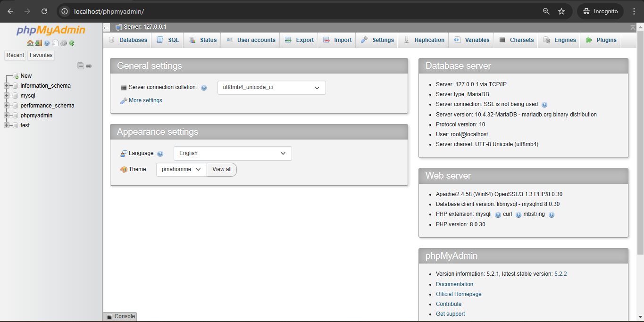Click the Get support link
Viewport: 644px width, 322px height.
451,314
